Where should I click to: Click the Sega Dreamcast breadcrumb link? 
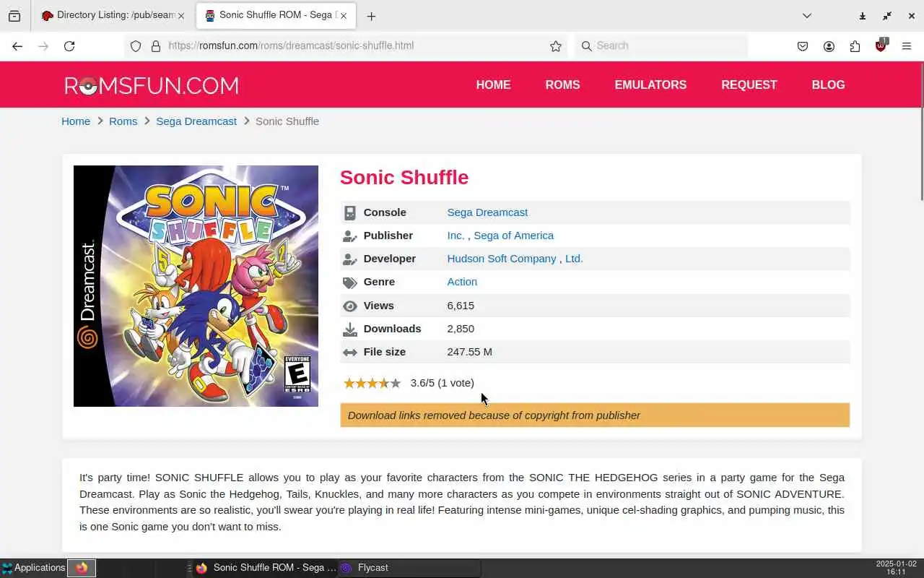pos(196,121)
